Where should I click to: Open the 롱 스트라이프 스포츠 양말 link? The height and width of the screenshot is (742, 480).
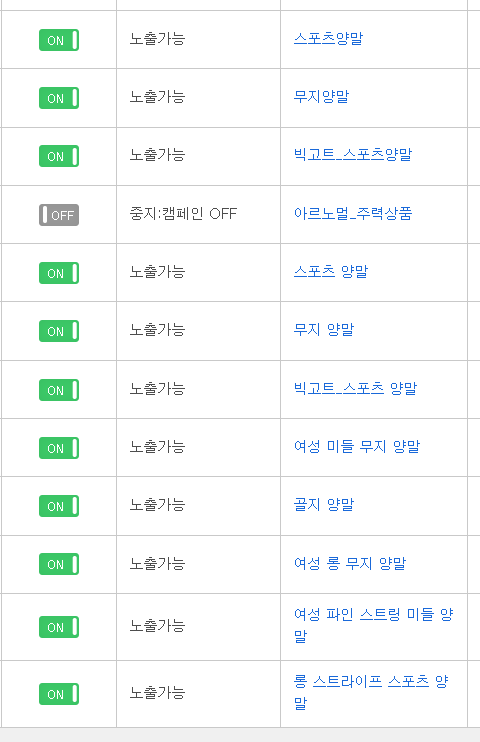pos(371,692)
